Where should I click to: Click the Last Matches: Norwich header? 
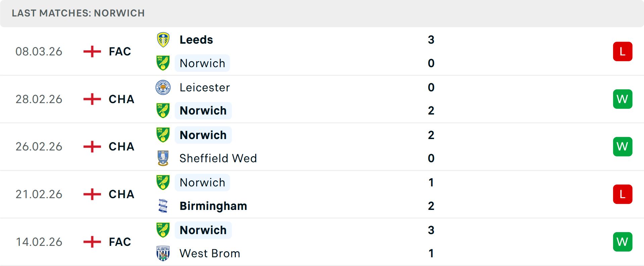pos(78,13)
